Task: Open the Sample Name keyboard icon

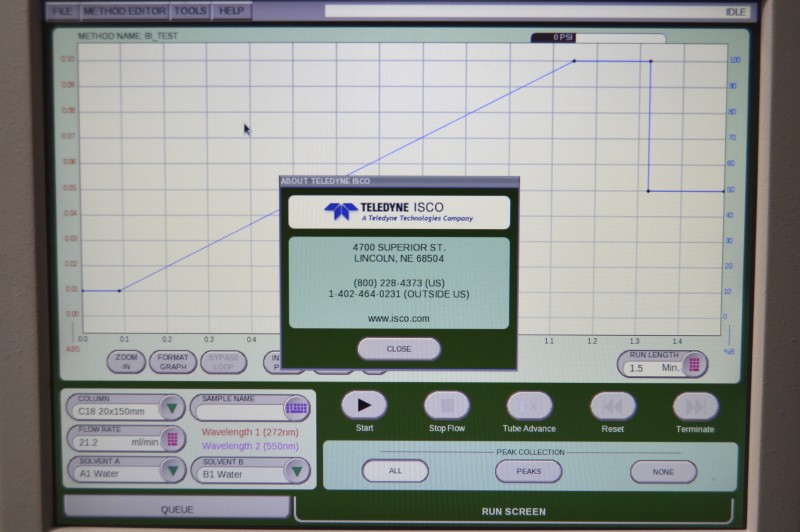Action: pos(296,408)
